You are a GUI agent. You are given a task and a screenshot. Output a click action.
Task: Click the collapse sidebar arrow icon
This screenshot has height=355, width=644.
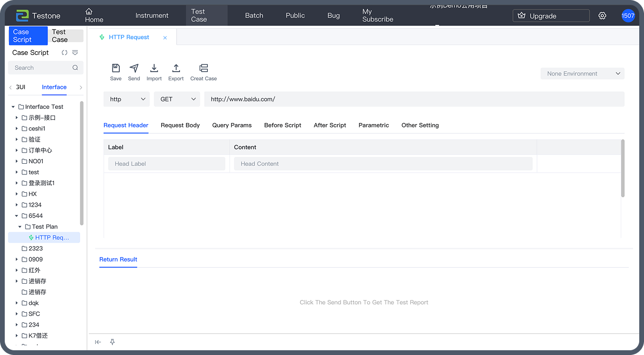tap(98, 342)
